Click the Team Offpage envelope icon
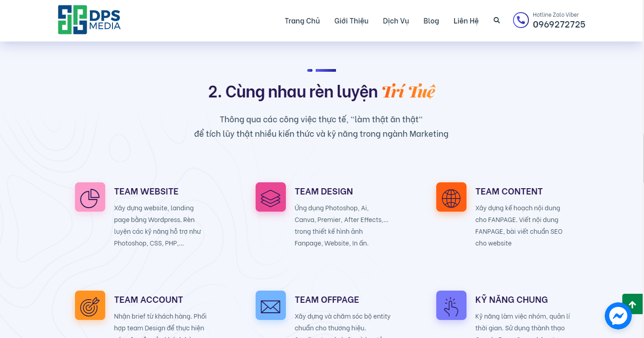644x338 pixels. (x=271, y=306)
